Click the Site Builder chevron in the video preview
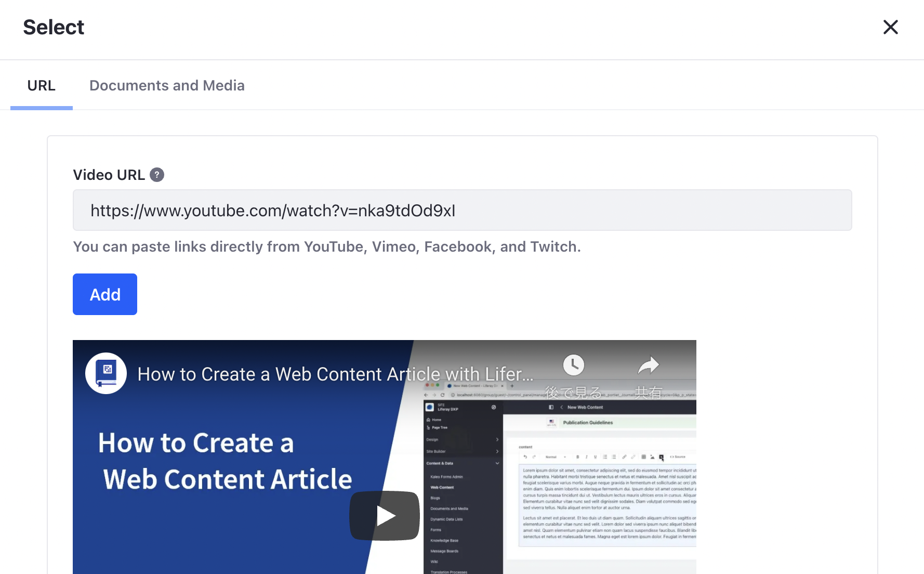Viewport: 924px width, 574px height. pos(497,451)
